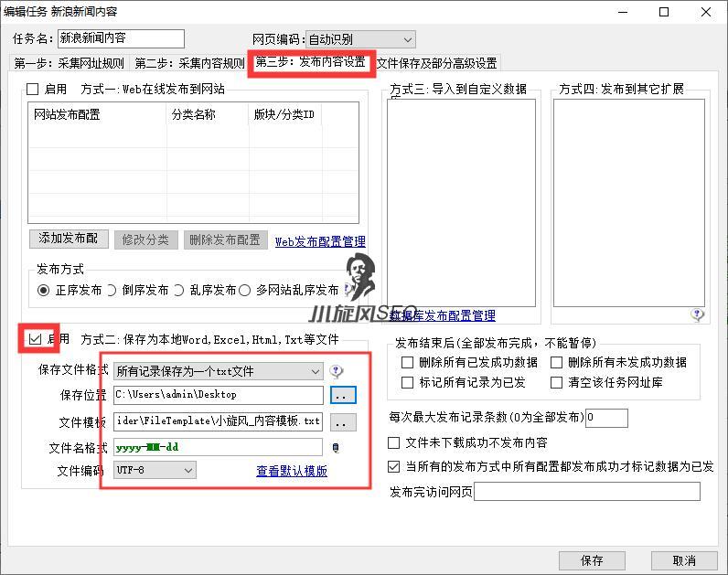Check 文件未下载成功不发布内容
This screenshot has width=728, height=575.
393,442
